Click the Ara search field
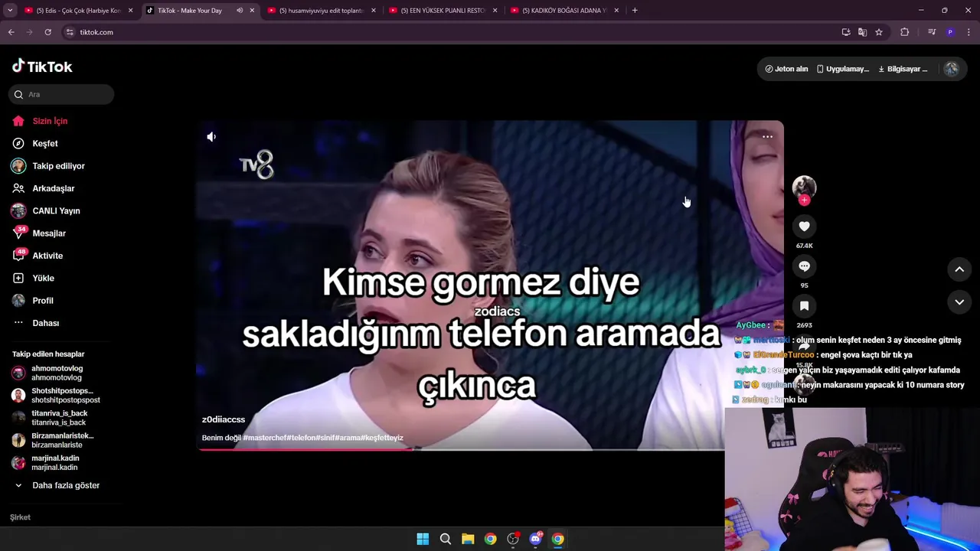Image resolution: width=980 pixels, height=551 pixels. tap(61, 94)
